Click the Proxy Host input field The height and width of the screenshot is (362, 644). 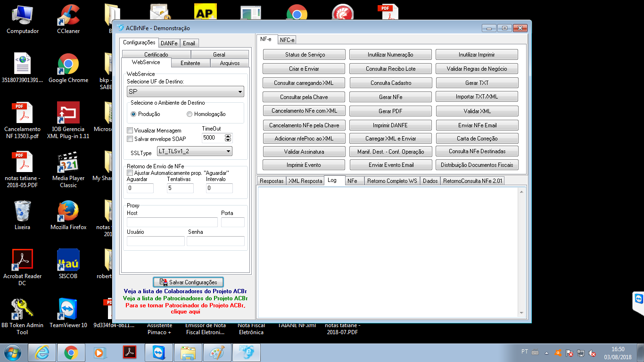coord(172,222)
